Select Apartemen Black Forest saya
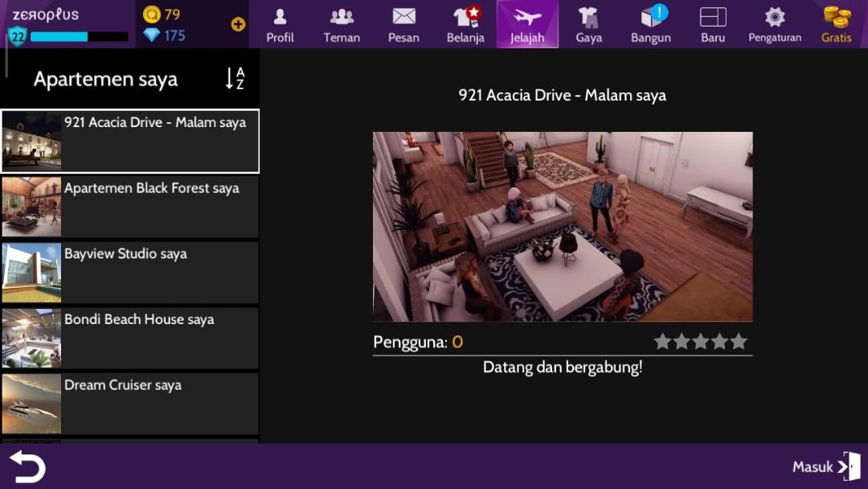Image resolution: width=868 pixels, height=489 pixels. [x=130, y=207]
